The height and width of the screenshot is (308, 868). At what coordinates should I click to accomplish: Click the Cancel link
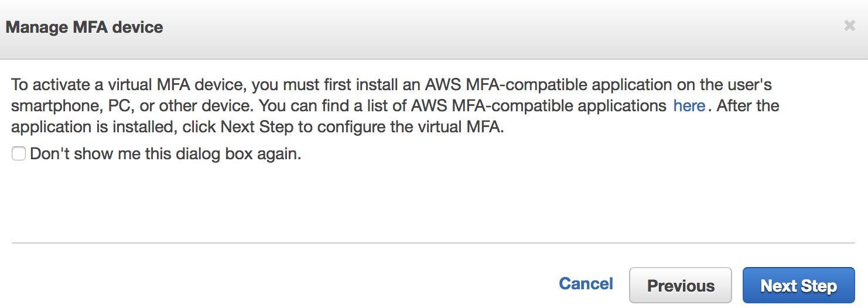586,284
